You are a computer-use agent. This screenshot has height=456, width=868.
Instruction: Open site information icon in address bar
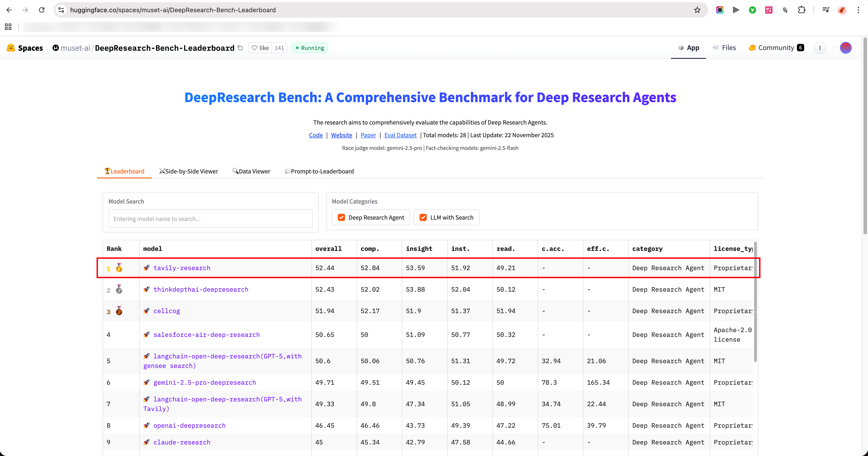[x=61, y=10]
